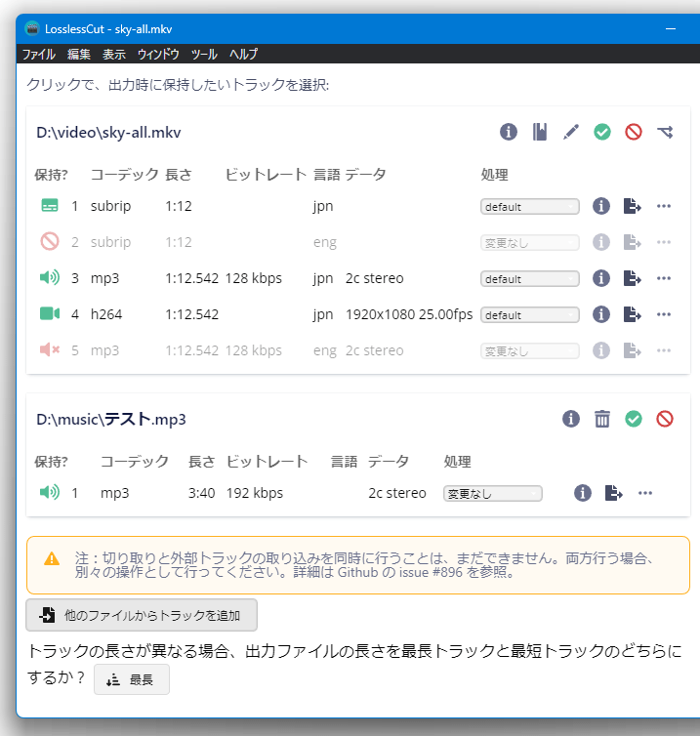The height and width of the screenshot is (736, 700).
Task: Extract track 2 subrip eng to file
Action: click(x=633, y=242)
